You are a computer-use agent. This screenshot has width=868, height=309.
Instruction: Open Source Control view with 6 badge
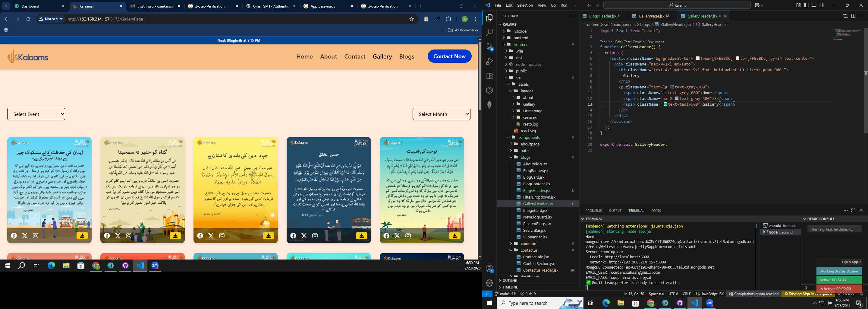coord(489,47)
